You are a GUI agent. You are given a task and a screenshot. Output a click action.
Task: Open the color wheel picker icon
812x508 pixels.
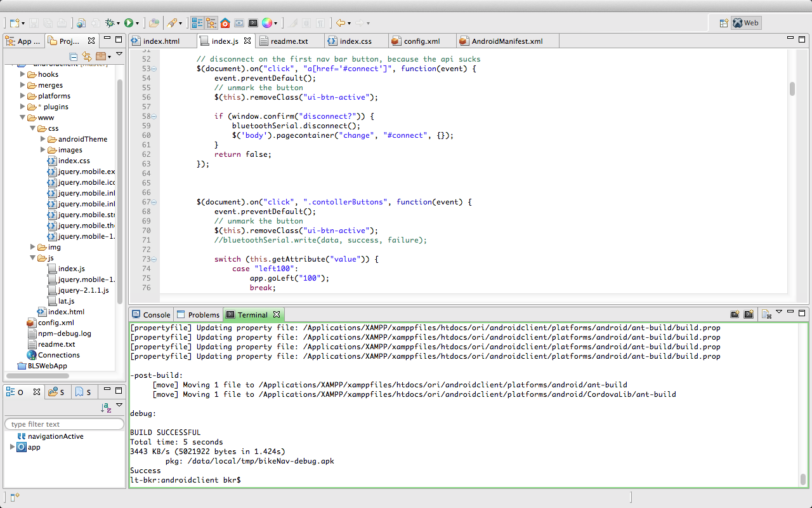[267, 23]
